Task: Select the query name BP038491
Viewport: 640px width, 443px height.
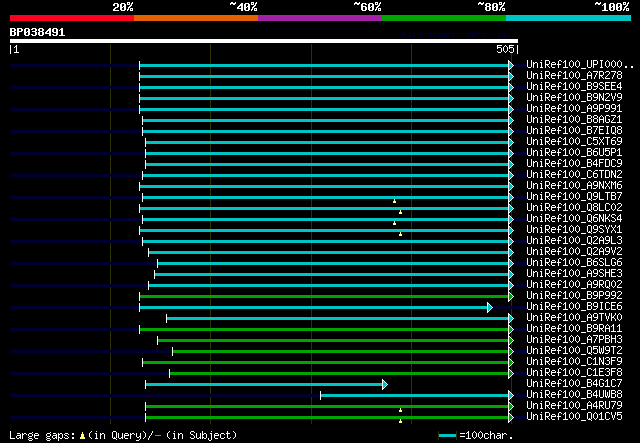Action: click(37, 32)
